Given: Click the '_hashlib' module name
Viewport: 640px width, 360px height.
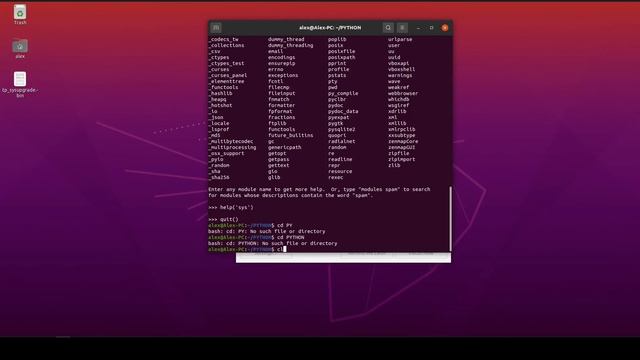Looking at the screenshot, I should tap(220, 93).
